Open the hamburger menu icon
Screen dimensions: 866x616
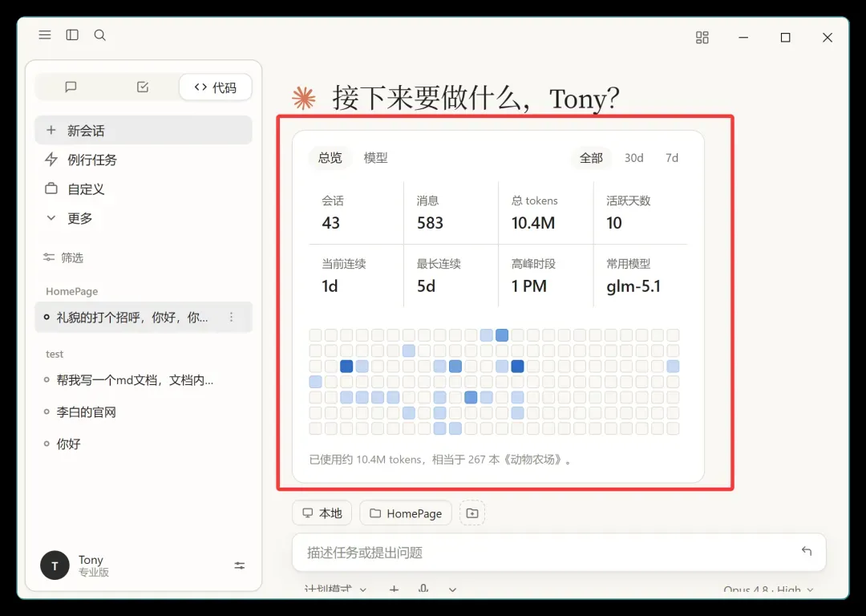45,35
